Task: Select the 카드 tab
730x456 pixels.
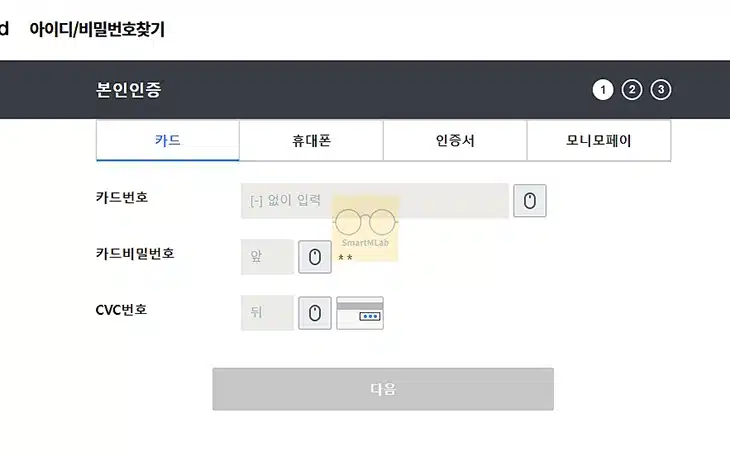Action: (x=168, y=141)
